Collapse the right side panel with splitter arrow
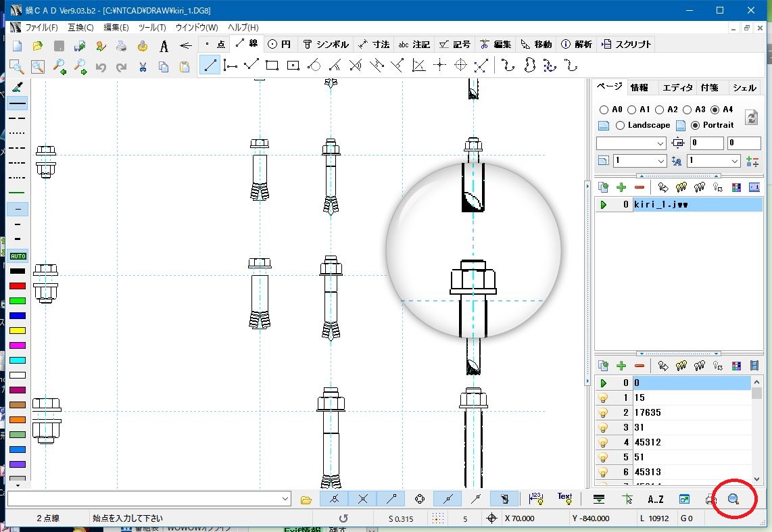Screen dimensions: 772x532 coord(587,187)
